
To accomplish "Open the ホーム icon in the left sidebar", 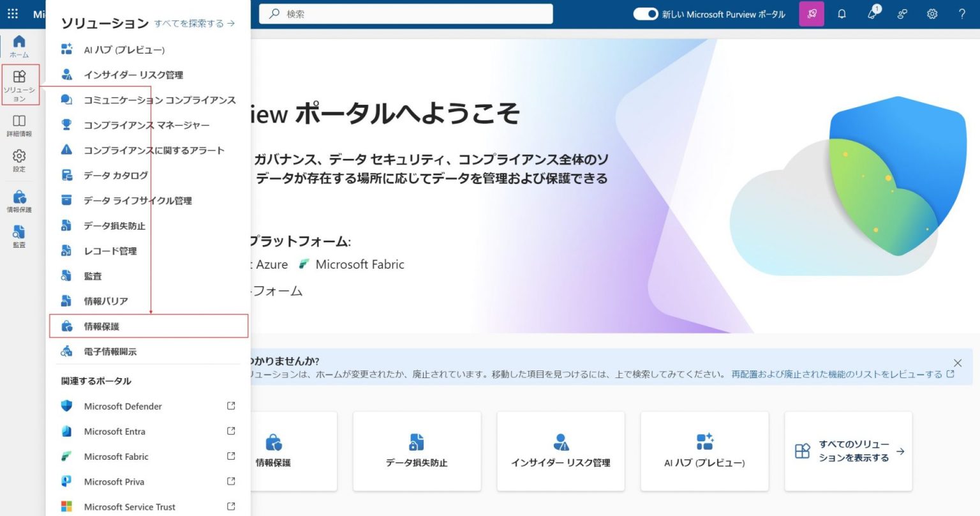I will tap(19, 45).
